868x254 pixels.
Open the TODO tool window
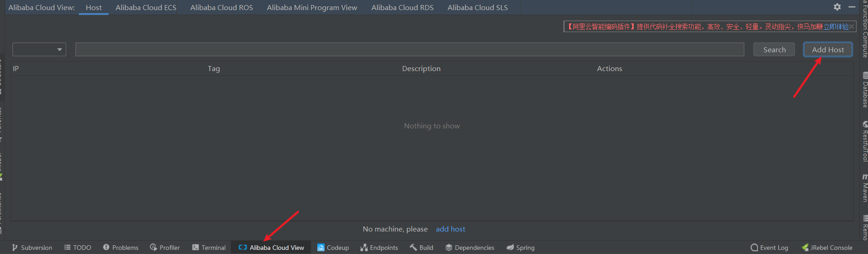(77, 248)
